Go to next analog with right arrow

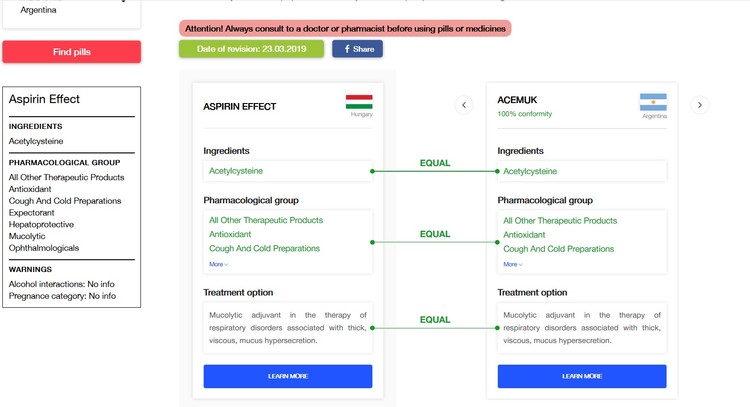[x=700, y=105]
